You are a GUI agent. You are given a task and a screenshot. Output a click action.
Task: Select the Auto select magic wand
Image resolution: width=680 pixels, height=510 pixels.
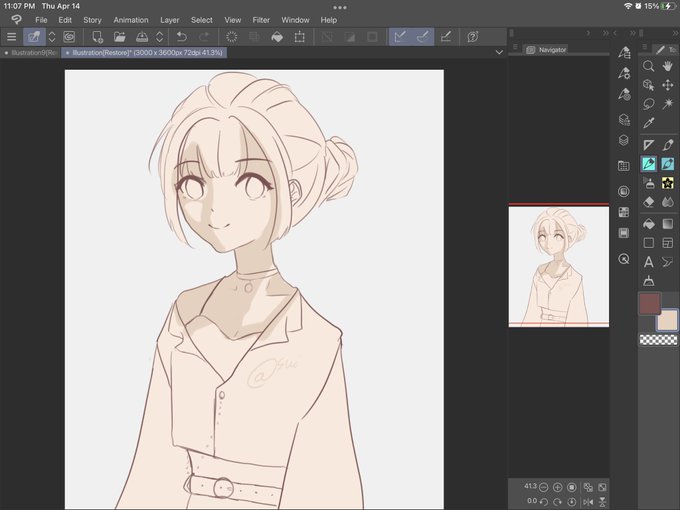click(667, 104)
